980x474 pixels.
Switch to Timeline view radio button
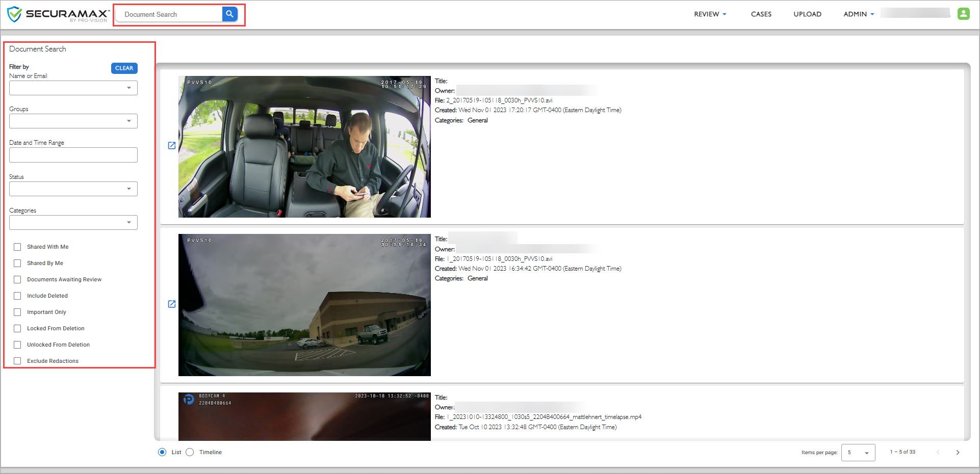190,452
